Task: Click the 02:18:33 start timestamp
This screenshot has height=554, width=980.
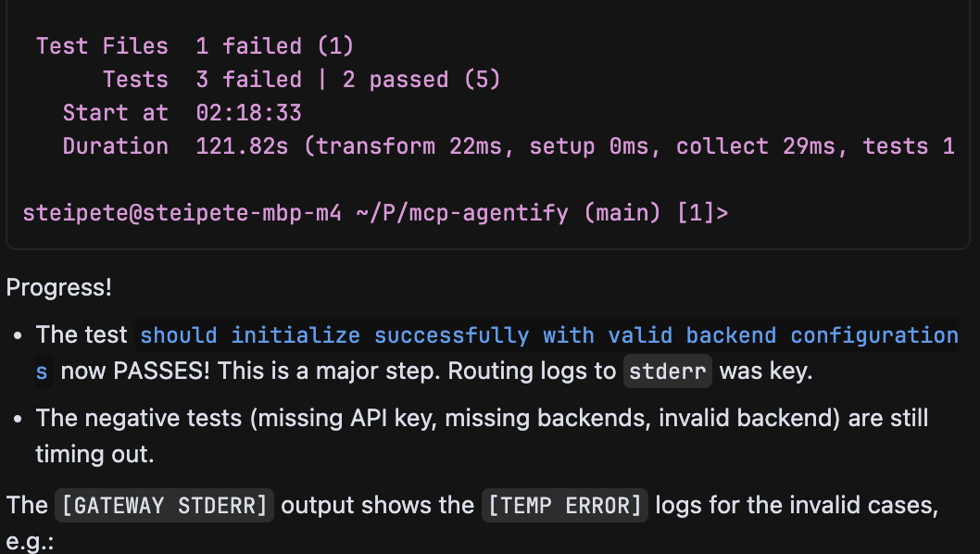Action: [x=248, y=113]
